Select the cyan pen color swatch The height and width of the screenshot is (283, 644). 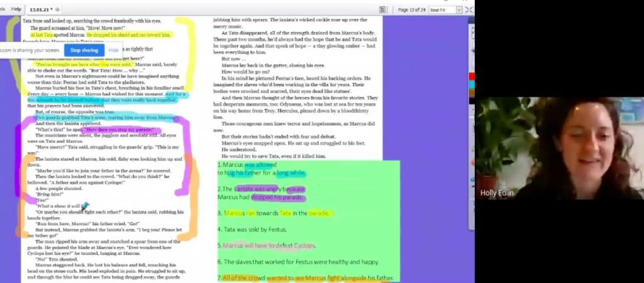pos(472,85)
